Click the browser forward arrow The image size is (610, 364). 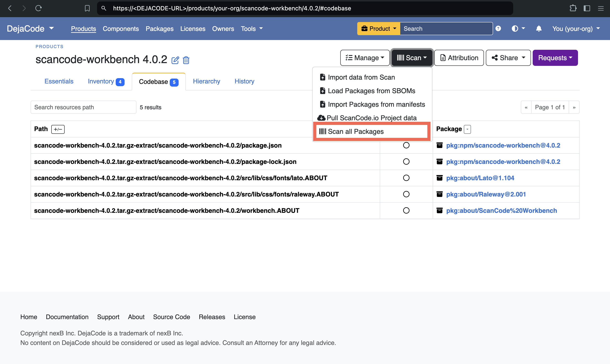[x=24, y=8]
